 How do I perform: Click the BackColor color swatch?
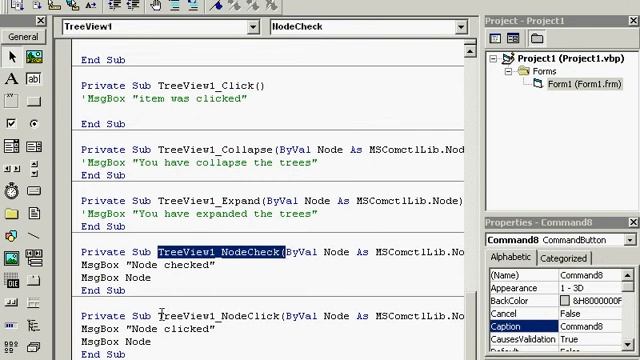tap(564, 301)
